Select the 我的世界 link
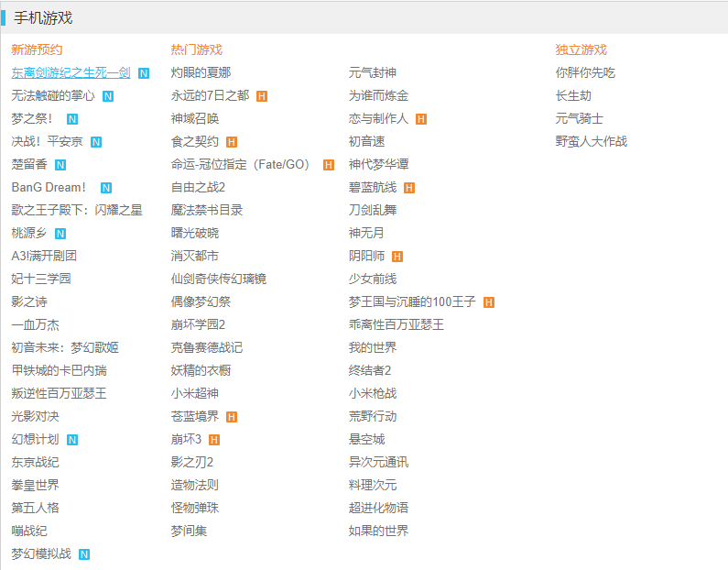The image size is (728, 570). [x=373, y=348]
